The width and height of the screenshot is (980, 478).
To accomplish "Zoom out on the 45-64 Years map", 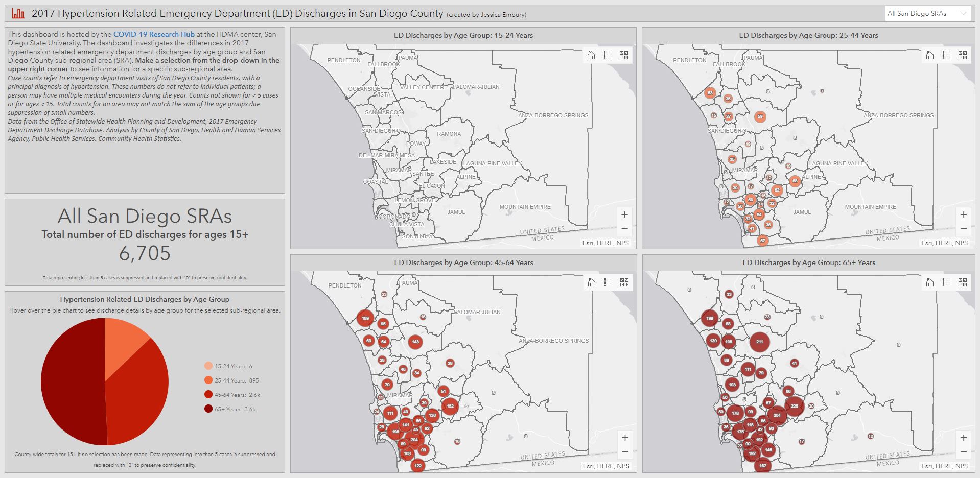I will (x=625, y=452).
